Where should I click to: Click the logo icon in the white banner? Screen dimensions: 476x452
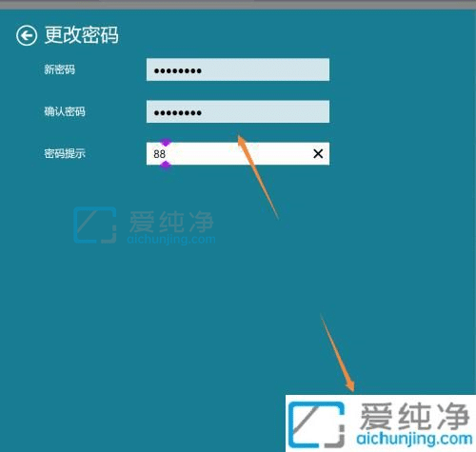pyautogui.click(x=316, y=423)
